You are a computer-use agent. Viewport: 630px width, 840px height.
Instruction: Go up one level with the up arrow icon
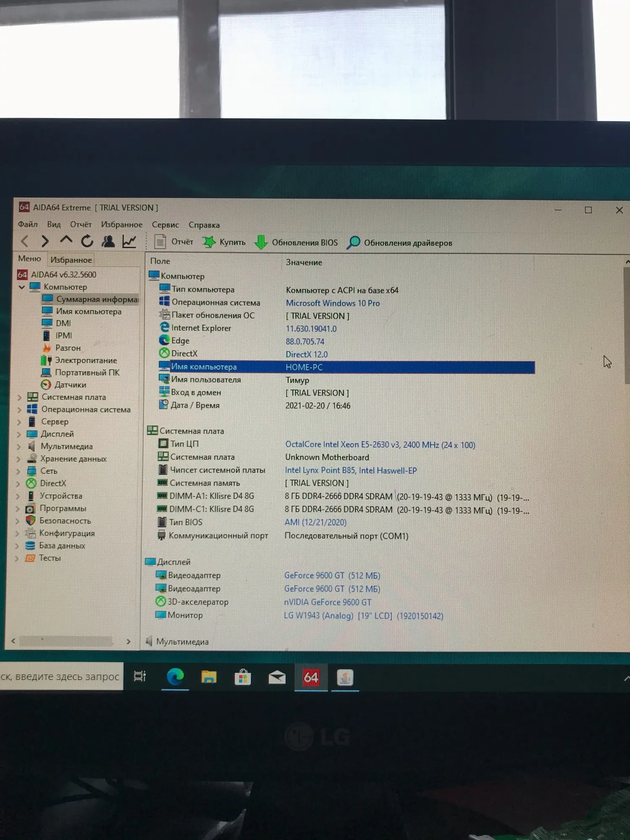[x=66, y=240]
